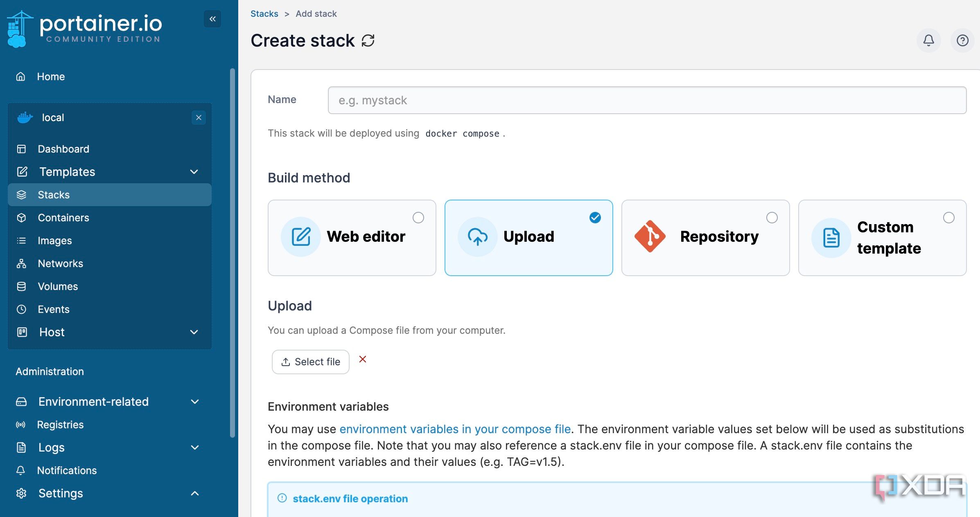Click the Docker whale icon beside local
Viewport: 980px width, 517px height.
point(25,118)
